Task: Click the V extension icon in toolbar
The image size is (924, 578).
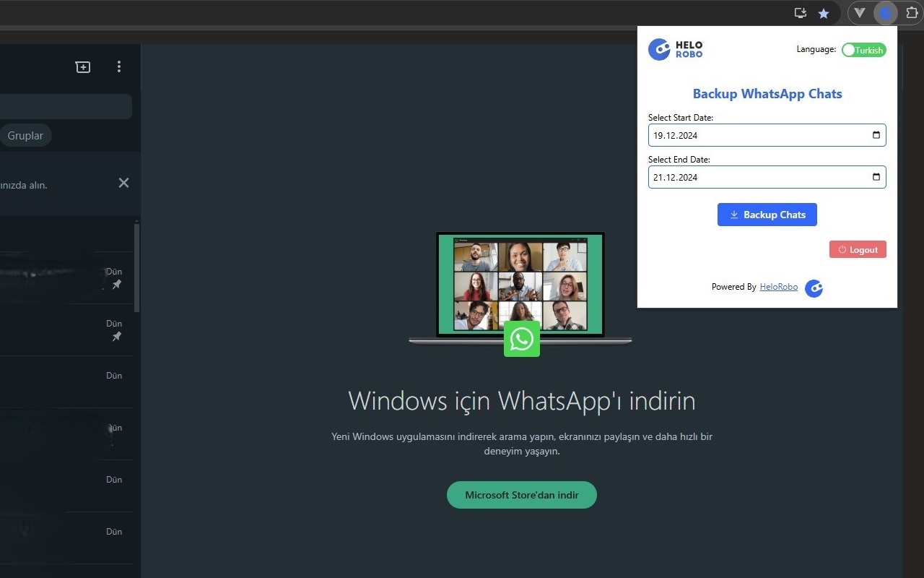Action: pos(859,13)
